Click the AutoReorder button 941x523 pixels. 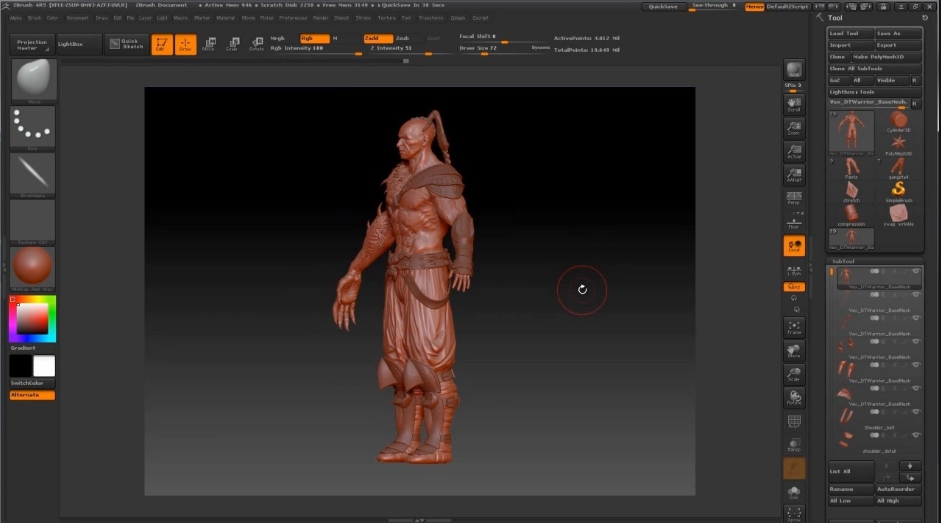click(898, 489)
